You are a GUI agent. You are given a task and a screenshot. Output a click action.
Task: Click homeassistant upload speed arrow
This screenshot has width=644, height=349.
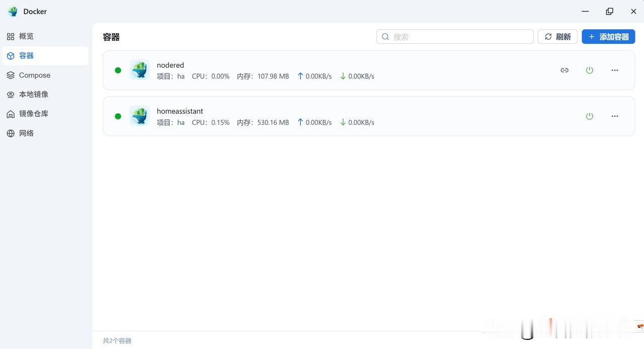[300, 122]
